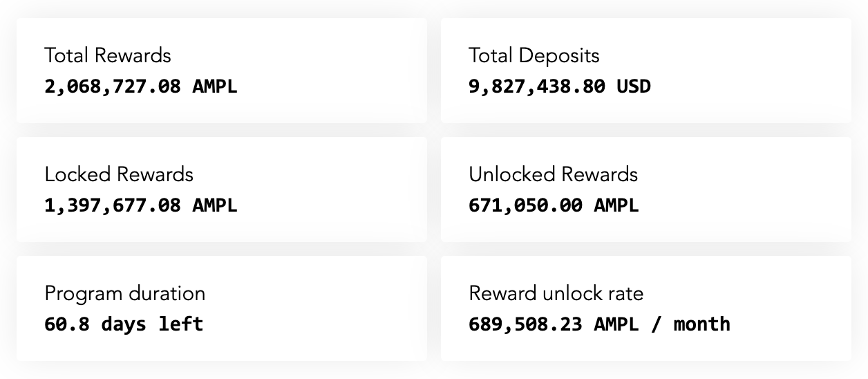
Task: Click the USD currency unit
Action: [x=634, y=86]
